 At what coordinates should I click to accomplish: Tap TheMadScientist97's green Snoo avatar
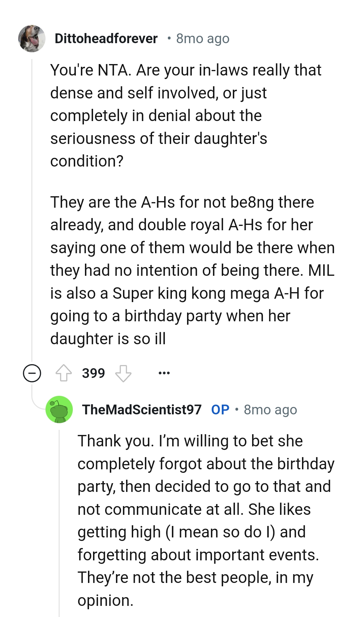pyautogui.click(x=59, y=409)
